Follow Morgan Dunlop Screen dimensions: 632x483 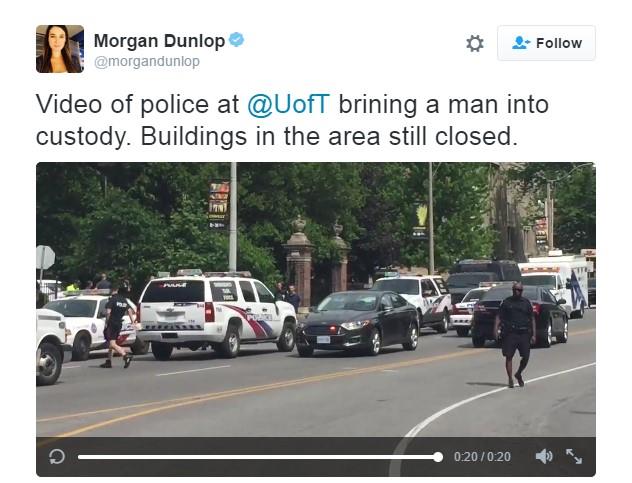(x=546, y=43)
